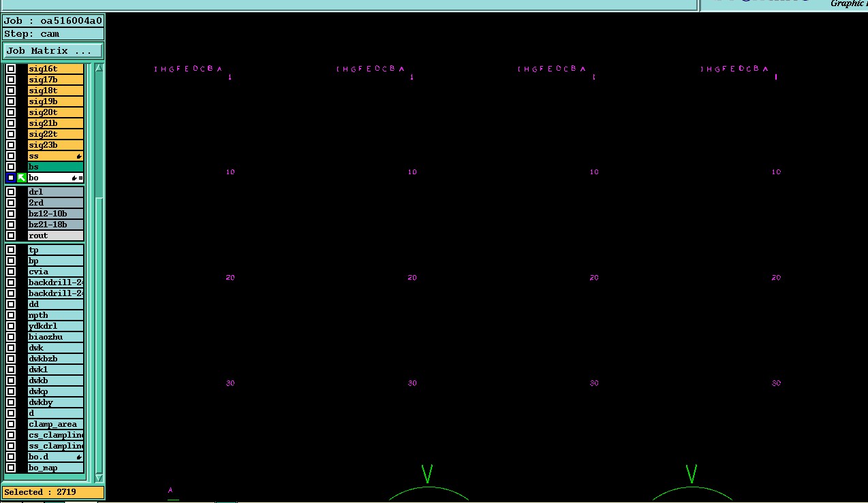Click the layer list scroll down arrow
The height and width of the screenshot is (503, 868).
(x=99, y=478)
